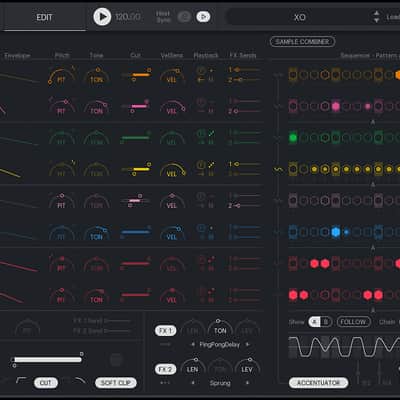The height and width of the screenshot is (400, 400).
Task: Click the dimmed hexagon icon above SOFT CLIP
Action: [116, 360]
